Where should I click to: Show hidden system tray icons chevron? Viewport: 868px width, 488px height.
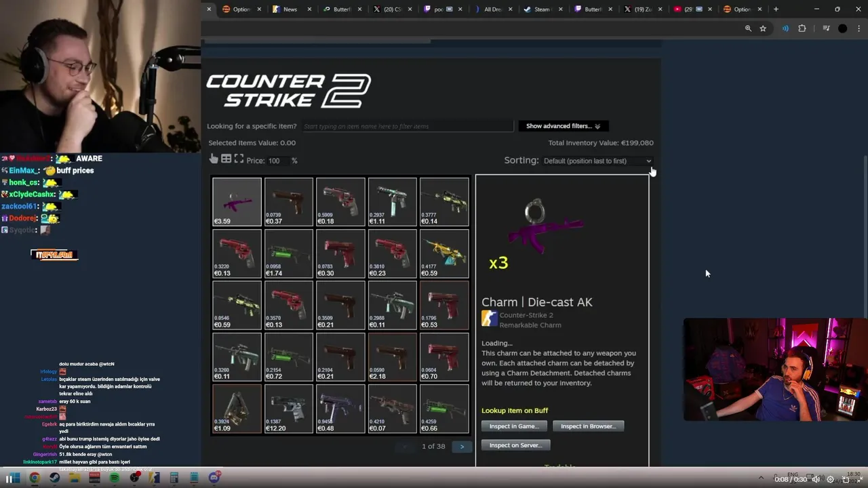pos(760,479)
